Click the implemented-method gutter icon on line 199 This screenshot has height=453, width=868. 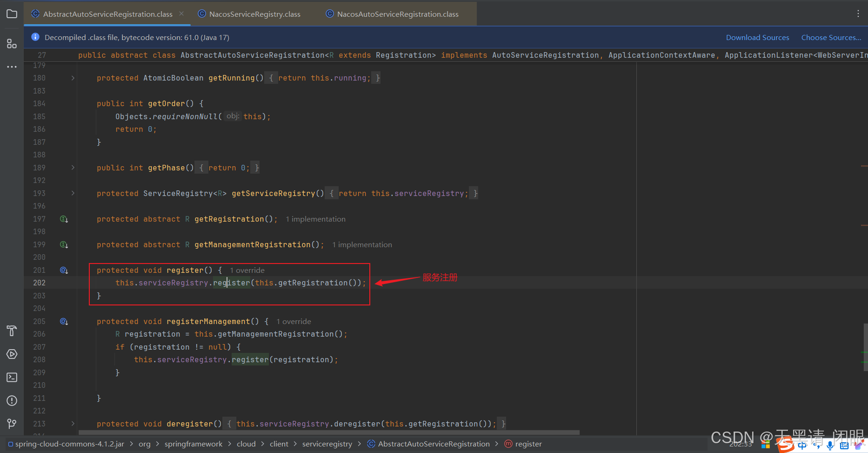[x=64, y=244]
